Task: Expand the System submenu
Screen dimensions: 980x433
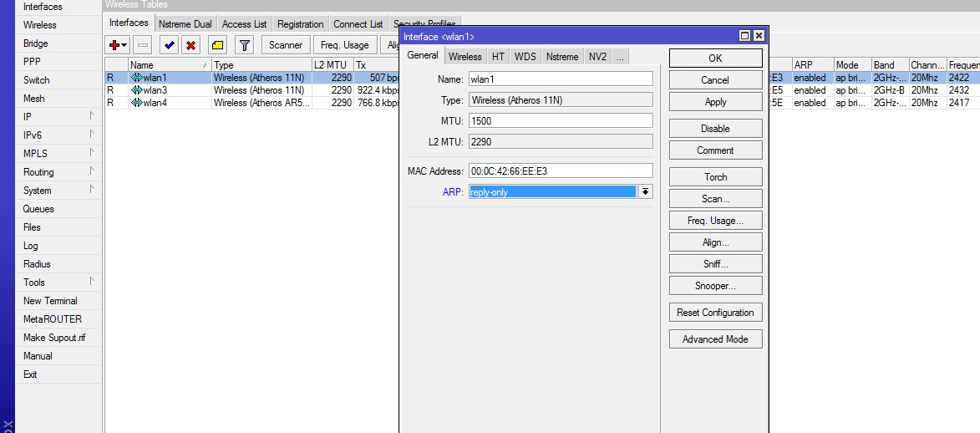Action: click(92, 189)
